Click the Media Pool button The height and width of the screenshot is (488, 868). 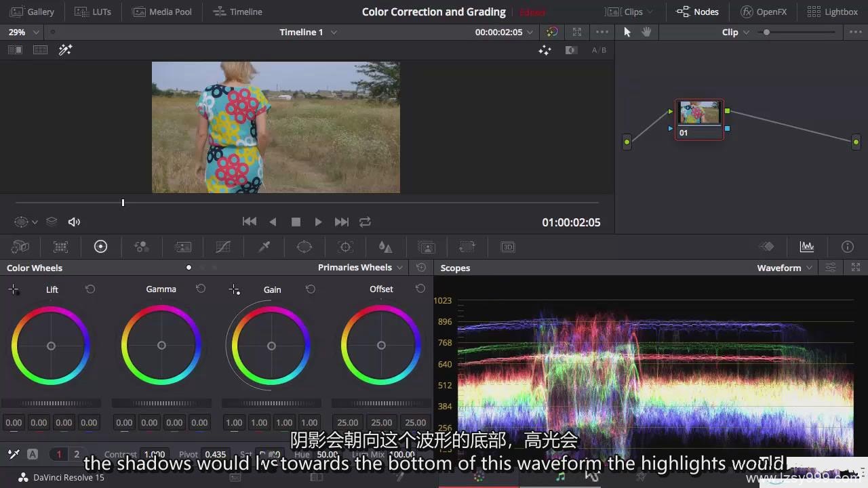tap(161, 12)
